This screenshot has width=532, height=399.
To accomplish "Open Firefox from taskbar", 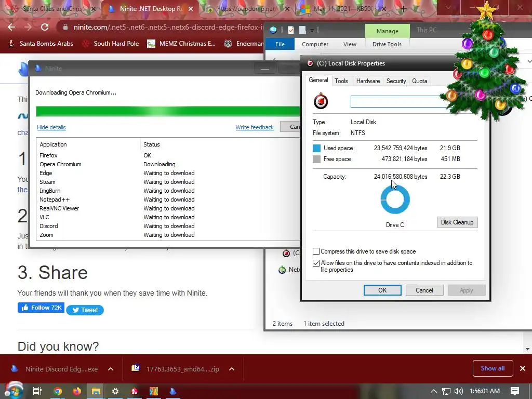I will click(77, 391).
